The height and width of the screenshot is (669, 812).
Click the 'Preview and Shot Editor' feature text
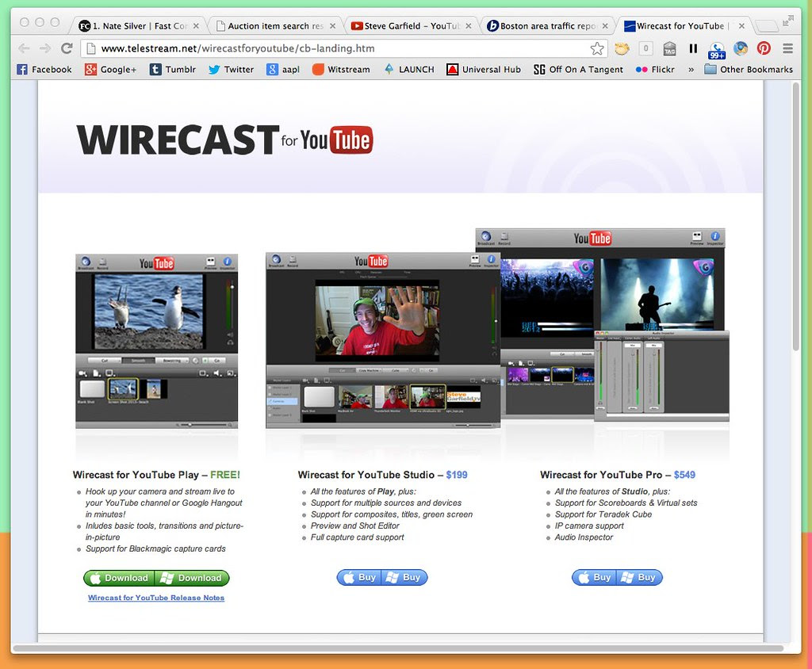(x=354, y=526)
